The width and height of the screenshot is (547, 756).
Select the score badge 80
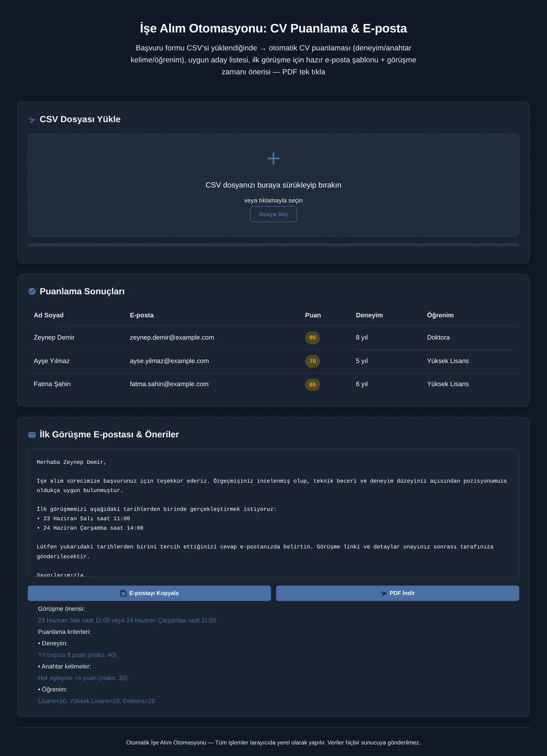[312, 338]
